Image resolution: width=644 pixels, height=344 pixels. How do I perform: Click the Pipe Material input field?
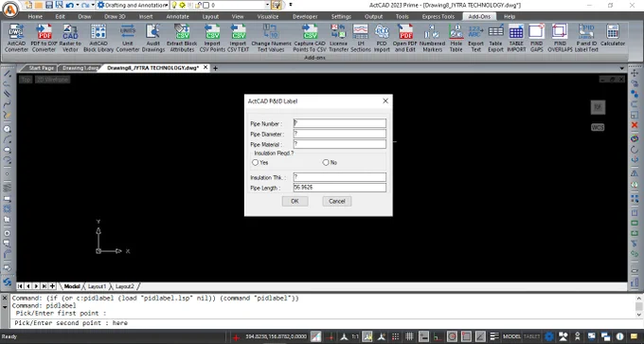[339, 144]
